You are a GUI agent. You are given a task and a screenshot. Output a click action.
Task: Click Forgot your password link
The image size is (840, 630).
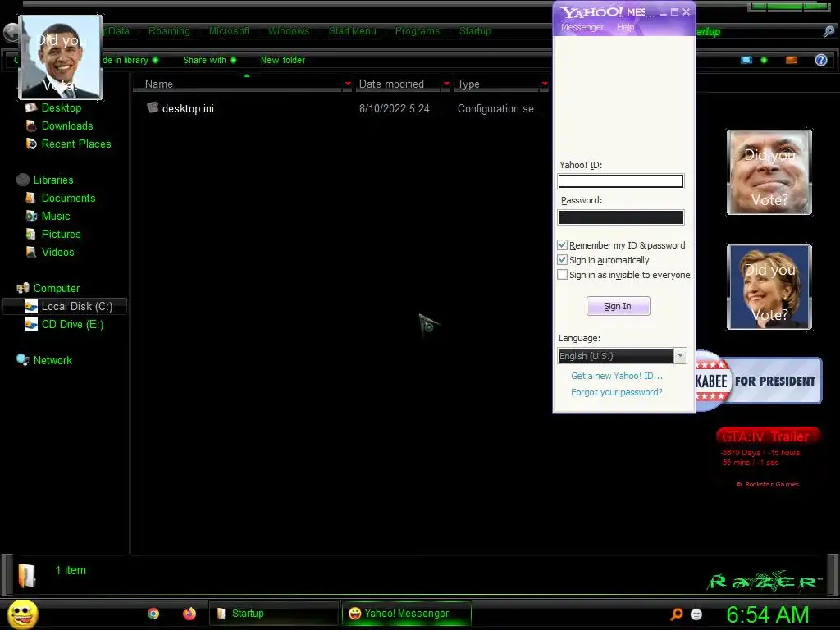click(x=616, y=392)
